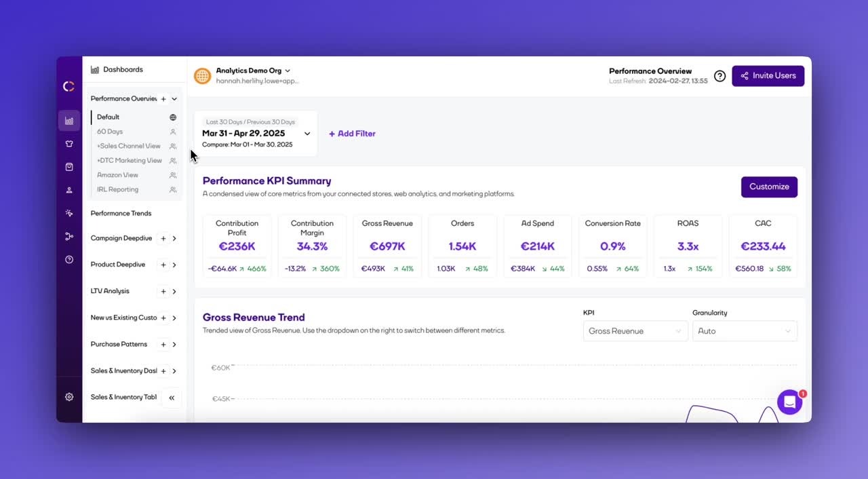Click the CAC KPI card

763,246
